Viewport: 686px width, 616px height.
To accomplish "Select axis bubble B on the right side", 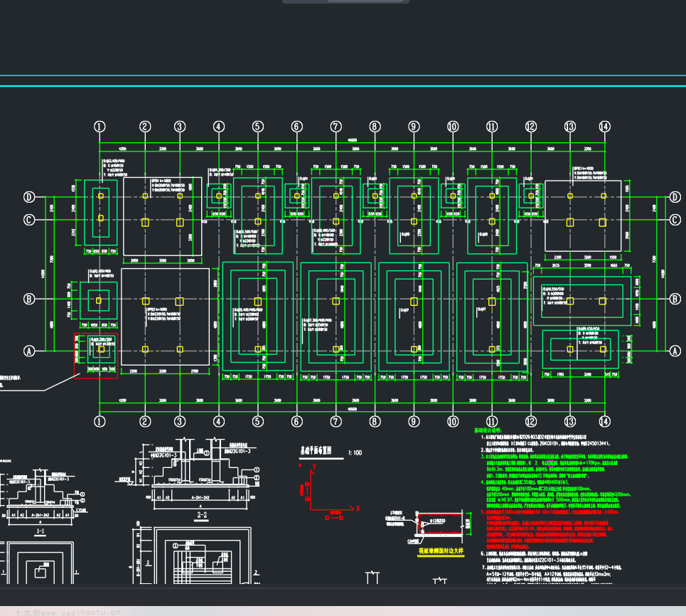I will (x=675, y=299).
